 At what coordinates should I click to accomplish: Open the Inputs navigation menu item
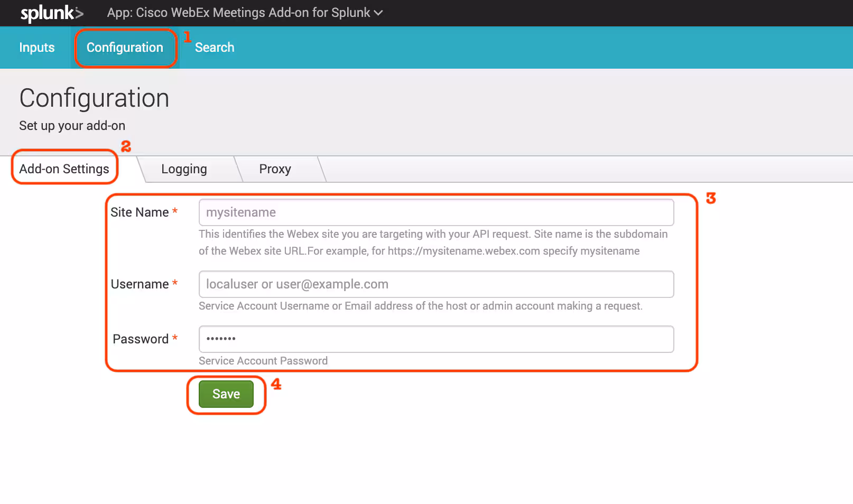[37, 48]
